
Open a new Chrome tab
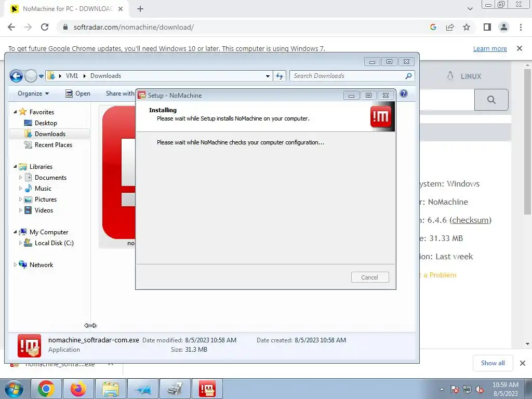coord(140,9)
